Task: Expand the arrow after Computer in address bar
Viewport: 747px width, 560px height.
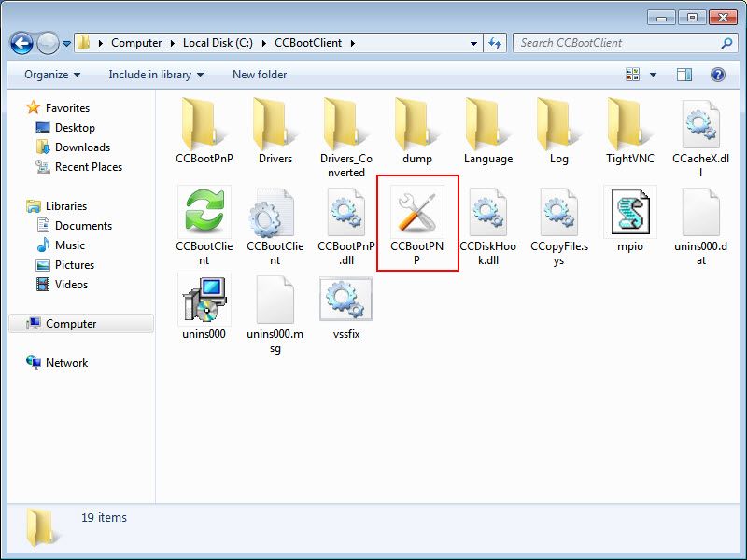Action: click(173, 43)
